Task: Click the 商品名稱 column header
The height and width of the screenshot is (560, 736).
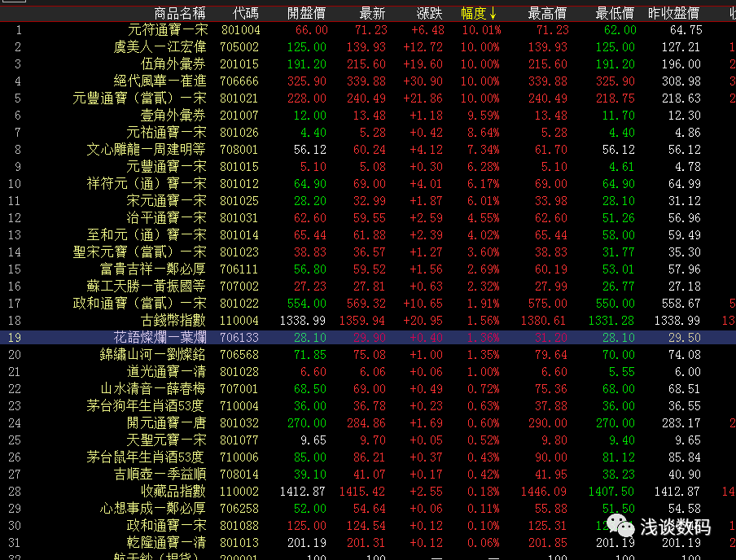Action: (x=180, y=14)
